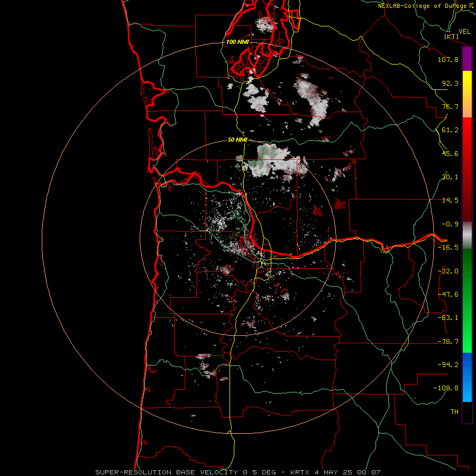The width and height of the screenshot is (476, 476).
Task: Click the blue segment of the velocity color bar
Action: (467, 377)
